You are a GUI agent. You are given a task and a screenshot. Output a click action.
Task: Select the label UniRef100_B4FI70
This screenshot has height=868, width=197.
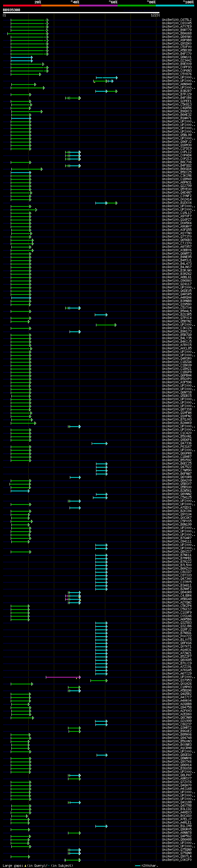click(x=177, y=54)
